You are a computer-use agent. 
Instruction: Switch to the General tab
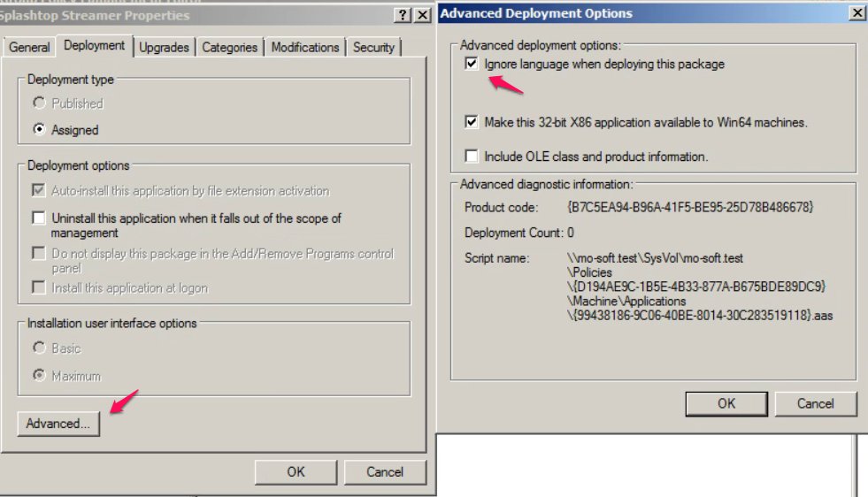coord(29,47)
